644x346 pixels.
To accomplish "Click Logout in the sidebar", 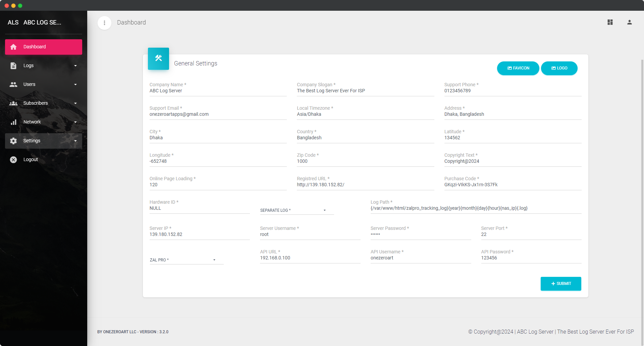I will click(x=44, y=160).
